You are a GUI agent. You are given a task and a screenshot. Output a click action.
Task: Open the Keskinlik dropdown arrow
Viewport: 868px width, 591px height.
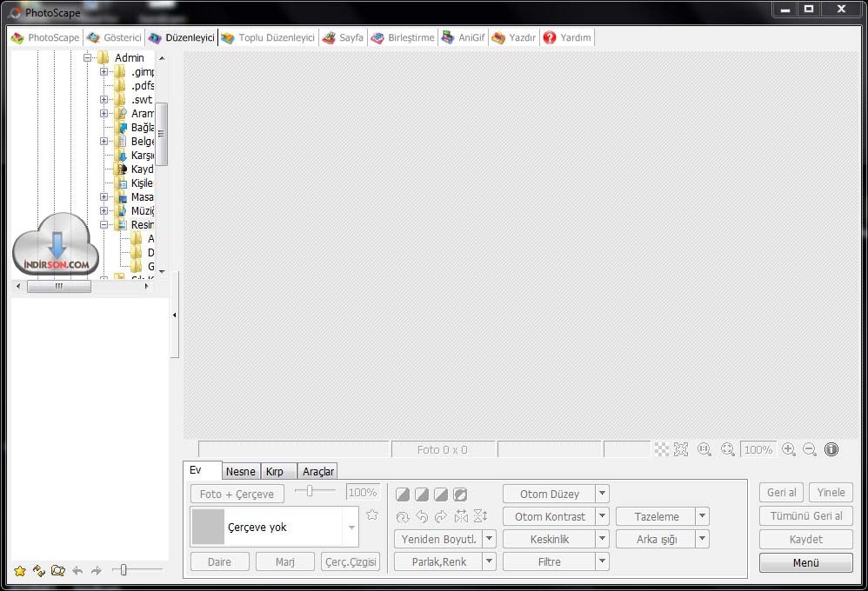[602, 539]
